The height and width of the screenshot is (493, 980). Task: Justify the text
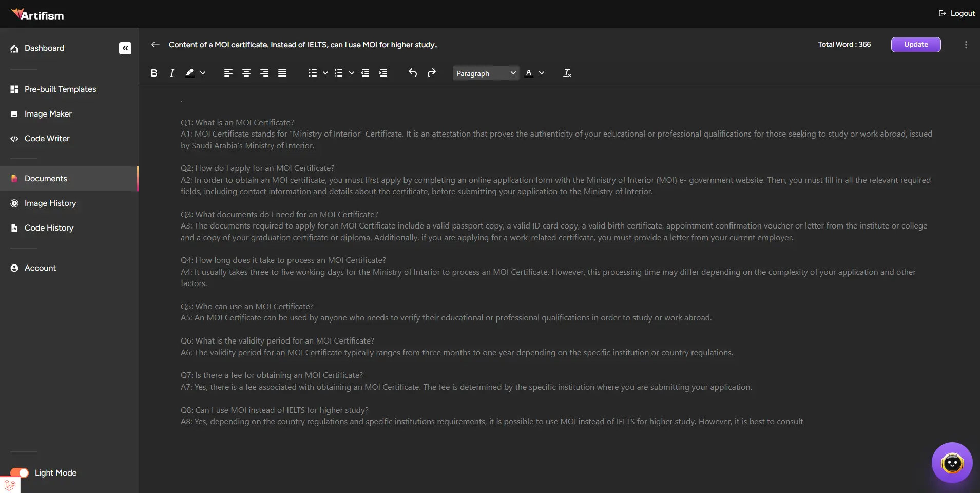click(x=282, y=73)
